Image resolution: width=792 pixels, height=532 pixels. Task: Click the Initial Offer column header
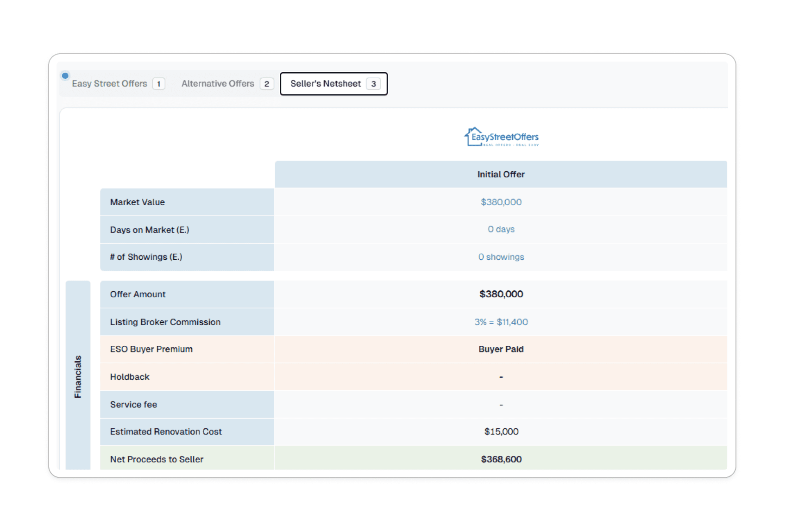501,175
